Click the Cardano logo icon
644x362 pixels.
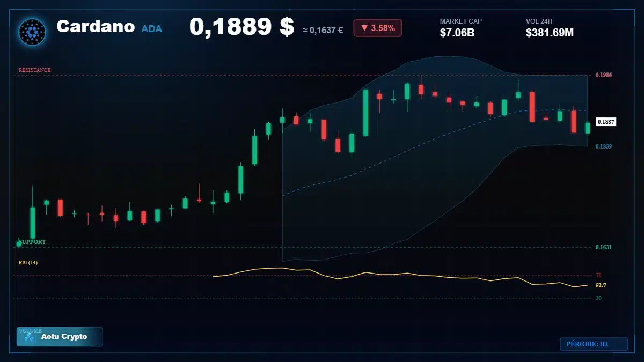[32, 32]
